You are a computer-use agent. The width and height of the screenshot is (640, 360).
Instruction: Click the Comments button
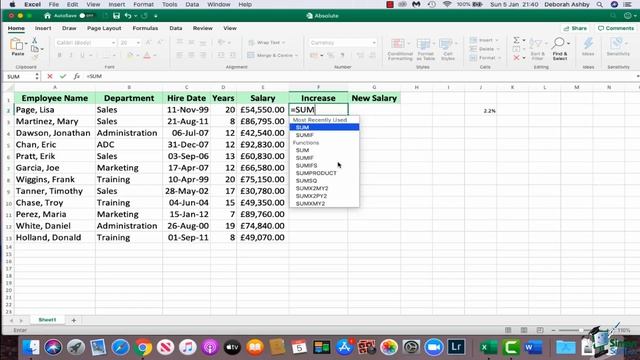[x=616, y=28]
